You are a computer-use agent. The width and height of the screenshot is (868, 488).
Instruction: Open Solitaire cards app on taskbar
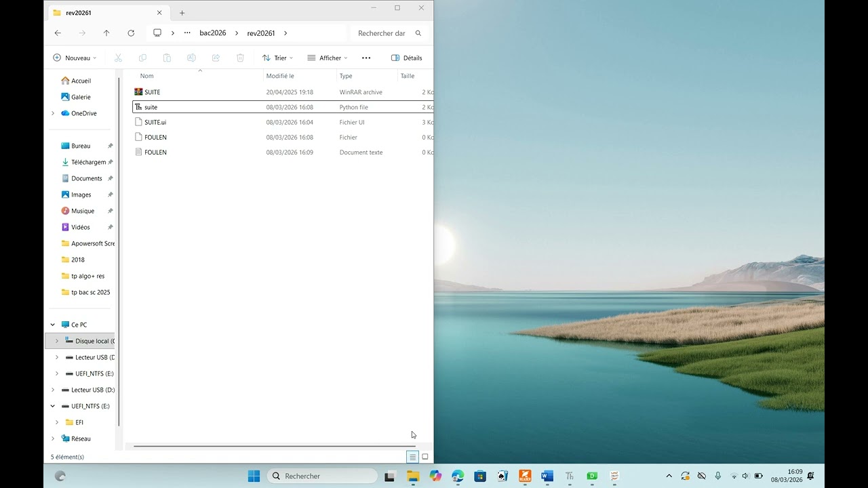502,476
